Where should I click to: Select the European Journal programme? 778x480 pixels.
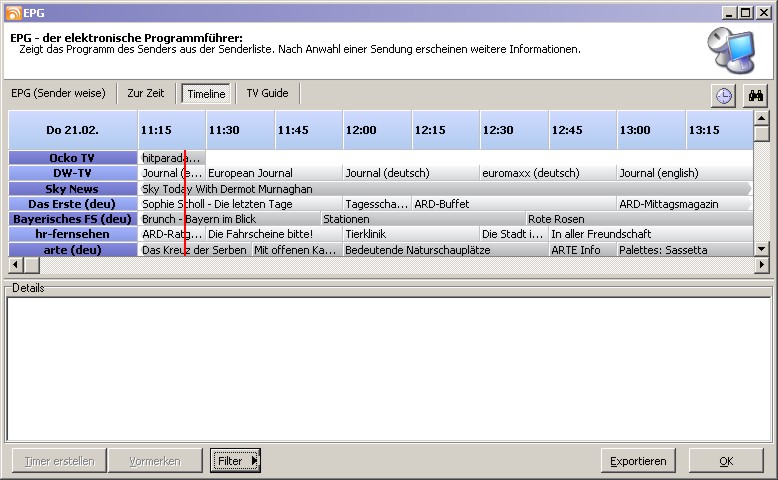[274, 173]
